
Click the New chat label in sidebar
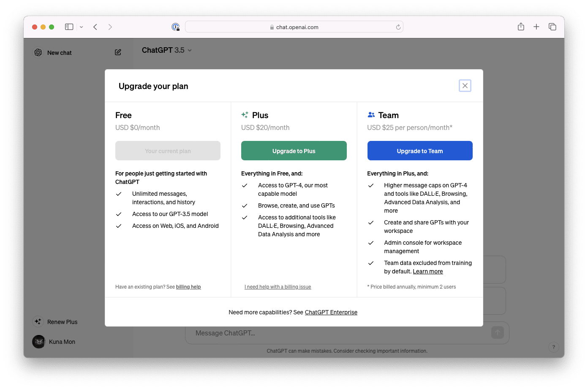tap(60, 53)
